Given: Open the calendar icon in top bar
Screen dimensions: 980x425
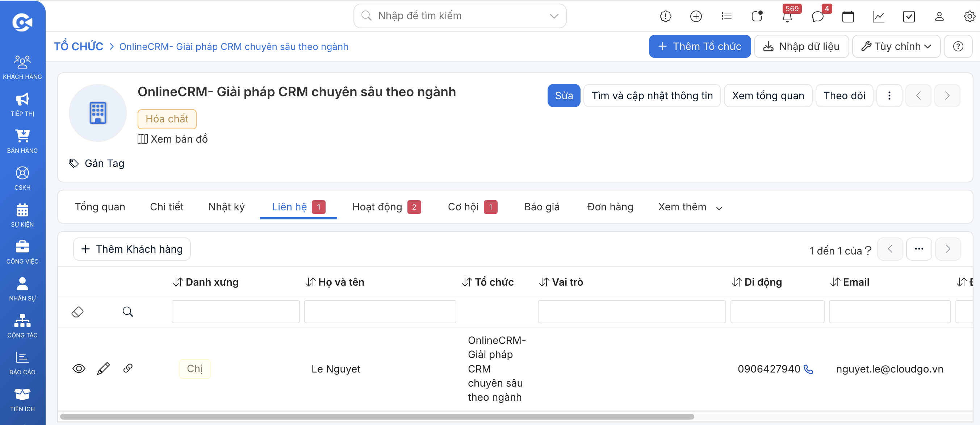Looking at the screenshot, I should pyautogui.click(x=848, y=16).
